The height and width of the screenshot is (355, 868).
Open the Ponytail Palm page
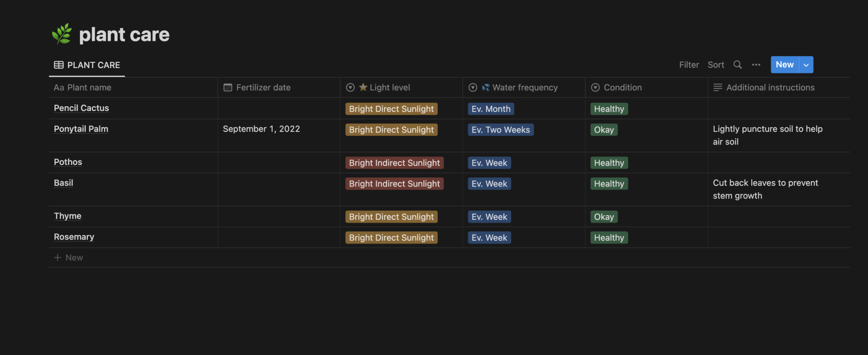point(81,129)
